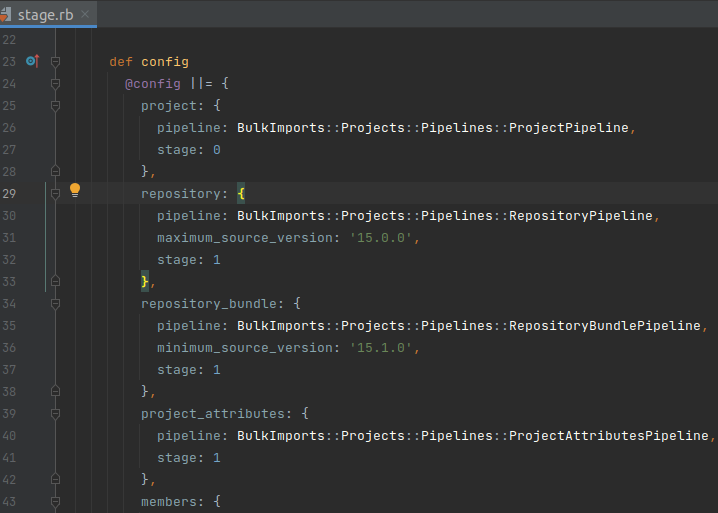Click the Ruby file icon on stage.rb tab
718x513 pixels.
9,14
